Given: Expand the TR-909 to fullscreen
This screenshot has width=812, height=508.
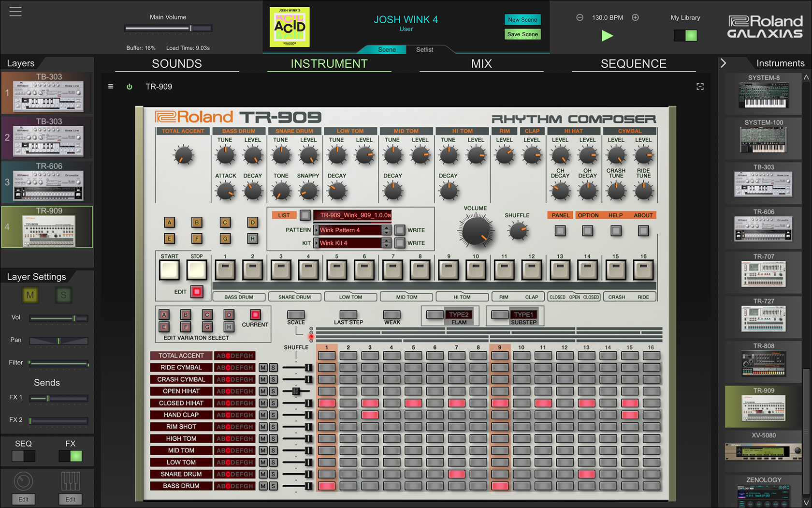Looking at the screenshot, I should coord(700,87).
